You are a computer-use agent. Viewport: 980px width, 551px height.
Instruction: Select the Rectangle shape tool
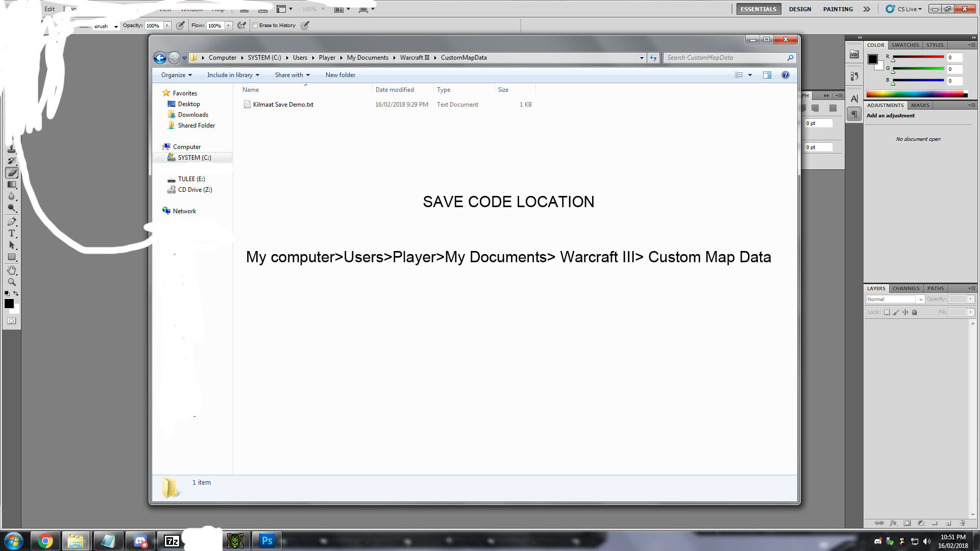pyautogui.click(x=12, y=257)
